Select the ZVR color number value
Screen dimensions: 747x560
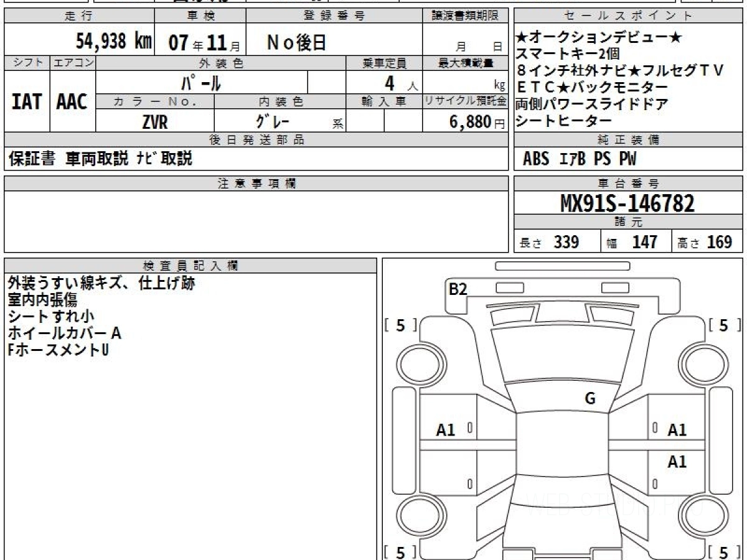(154, 123)
